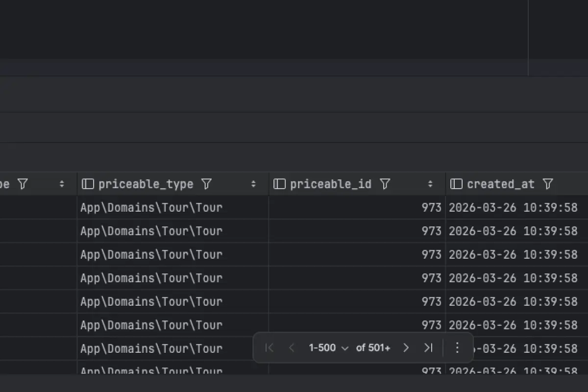This screenshot has height=392, width=588.
Task: Click the priceable_id column icon
Action: 279,184
